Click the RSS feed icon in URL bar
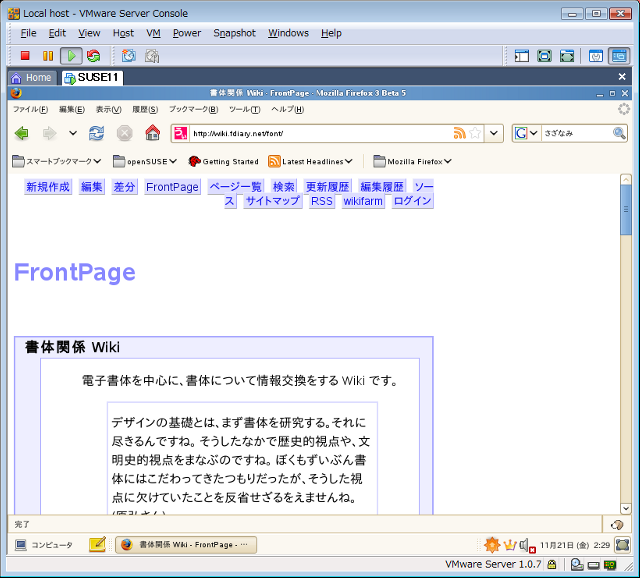The image size is (640, 578). tap(460, 133)
